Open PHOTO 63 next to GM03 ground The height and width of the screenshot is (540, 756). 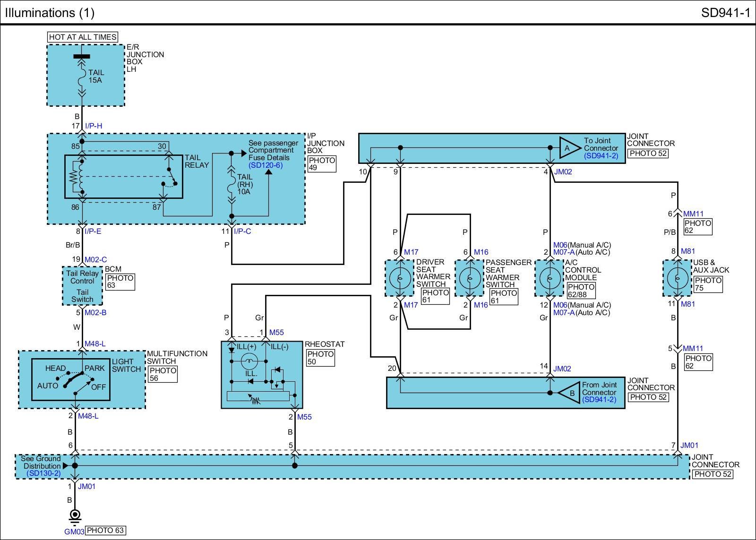(106, 530)
